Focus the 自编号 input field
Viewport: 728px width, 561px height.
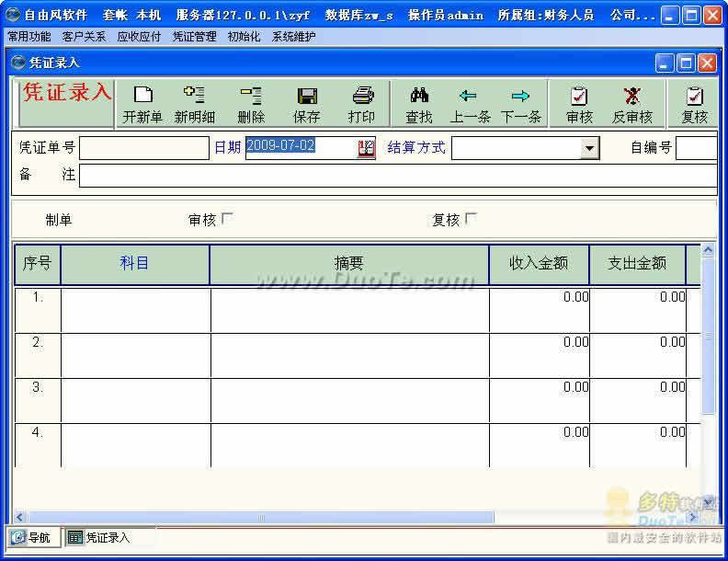click(697, 148)
